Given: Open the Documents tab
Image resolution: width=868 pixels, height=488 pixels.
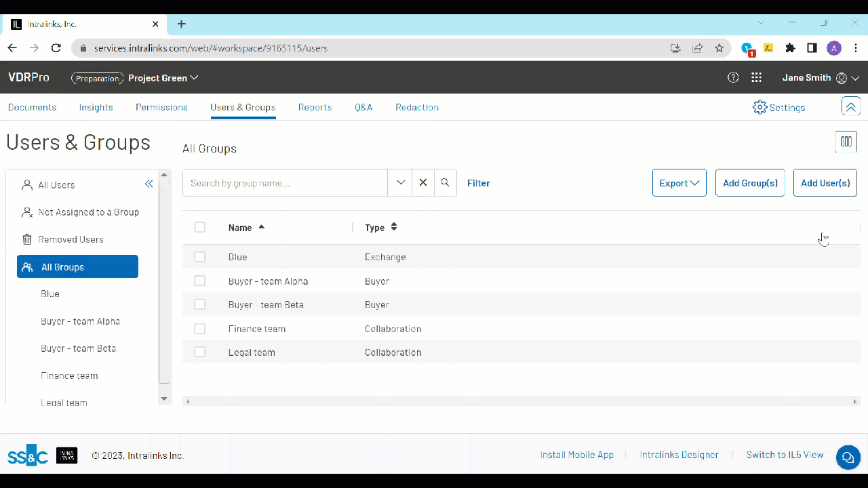Looking at the screenshot, I should pos(32,107).
